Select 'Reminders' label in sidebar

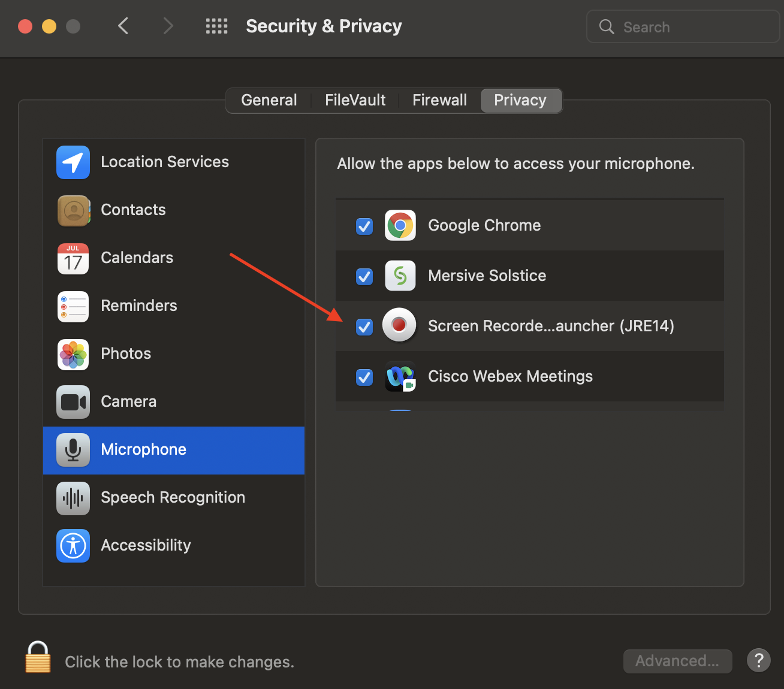(139, 306)
